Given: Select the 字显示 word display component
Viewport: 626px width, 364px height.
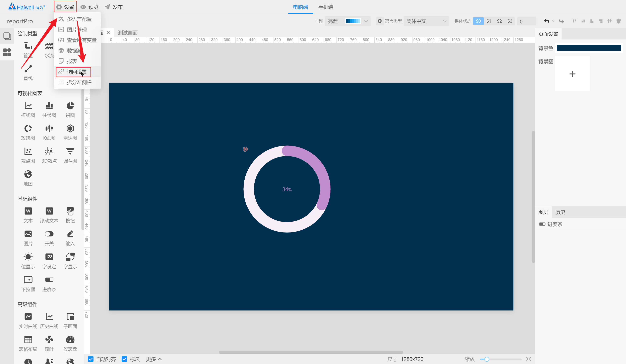Looking at the screenshot, I should click(x=70, y=261).
